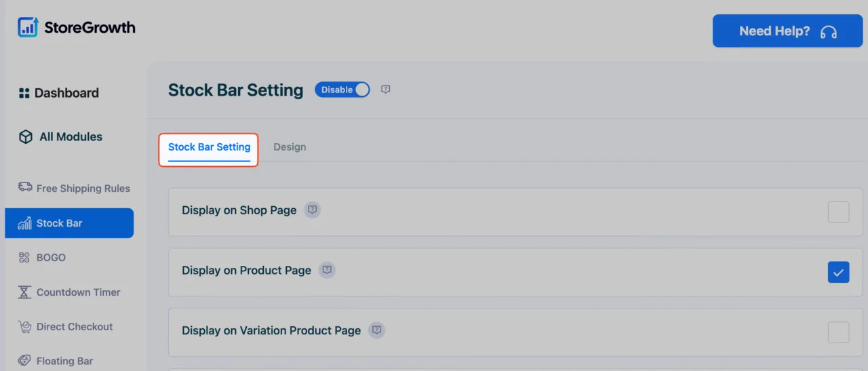Click the Direct Checkout cart icon

click(x=25, y=326)
